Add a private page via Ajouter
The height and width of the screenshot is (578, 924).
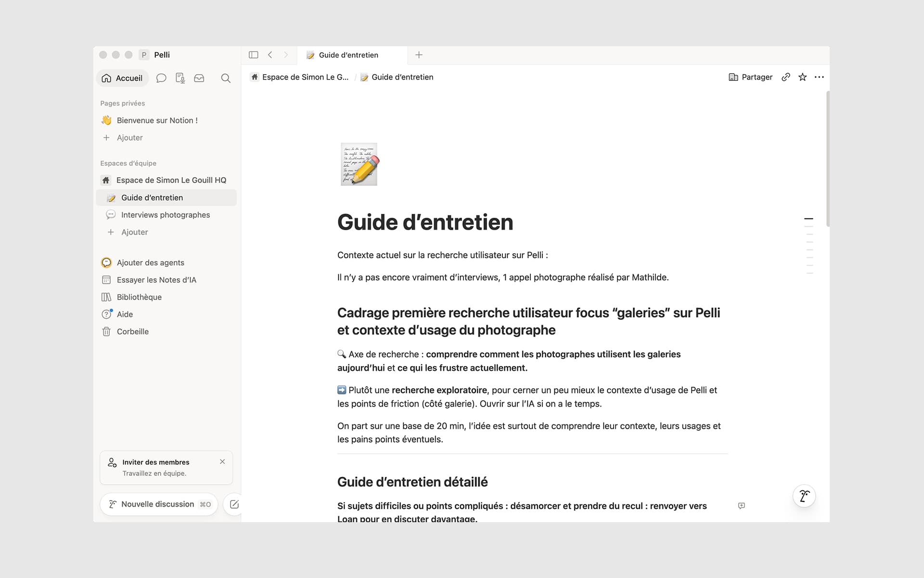166,138
